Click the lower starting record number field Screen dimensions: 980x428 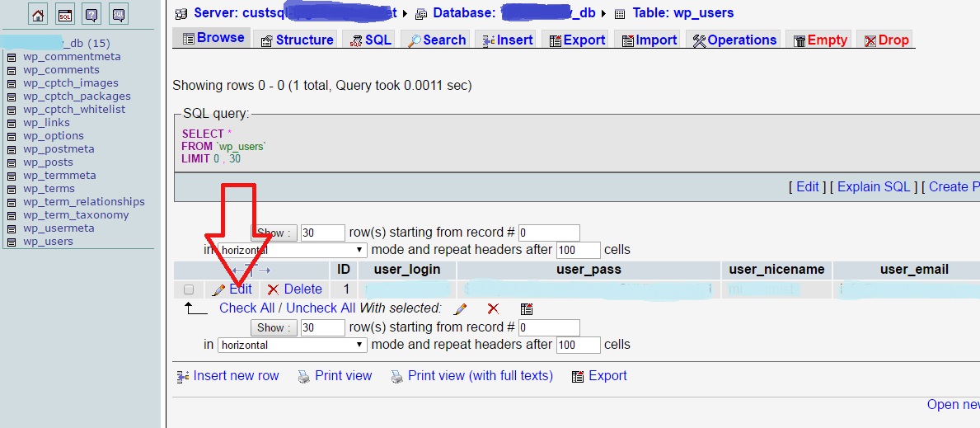(549, 327)
